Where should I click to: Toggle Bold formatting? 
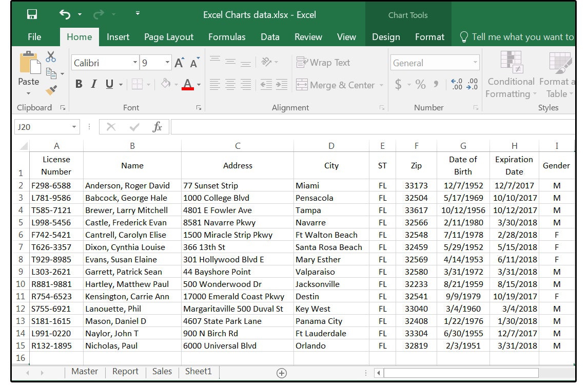pyautogui.click(x=79, y=85)
